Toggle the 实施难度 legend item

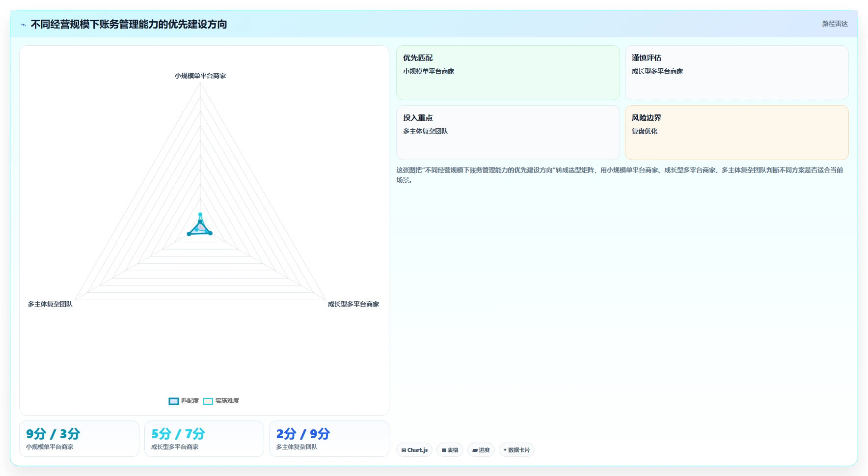221,401
